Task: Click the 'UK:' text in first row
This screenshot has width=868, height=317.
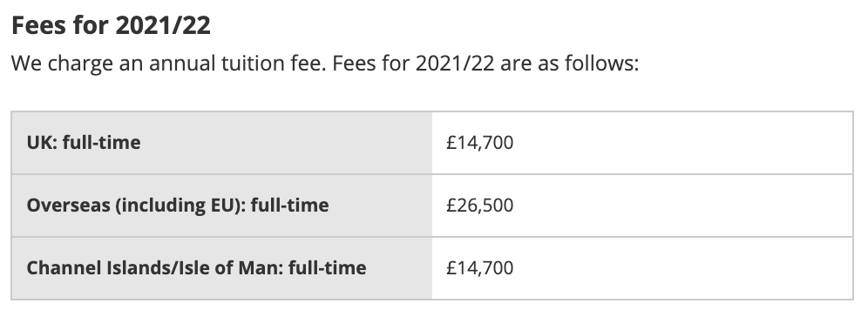Action: click(42, 143)
